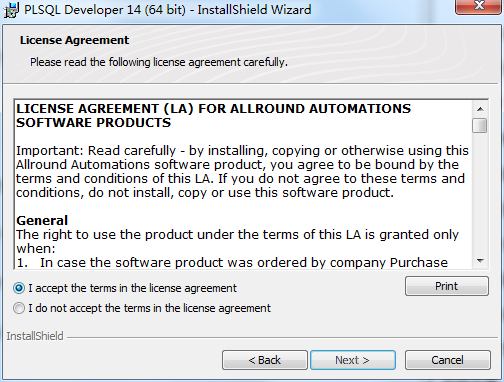
Task: Cancel the installation wizard
Action: 447,360
